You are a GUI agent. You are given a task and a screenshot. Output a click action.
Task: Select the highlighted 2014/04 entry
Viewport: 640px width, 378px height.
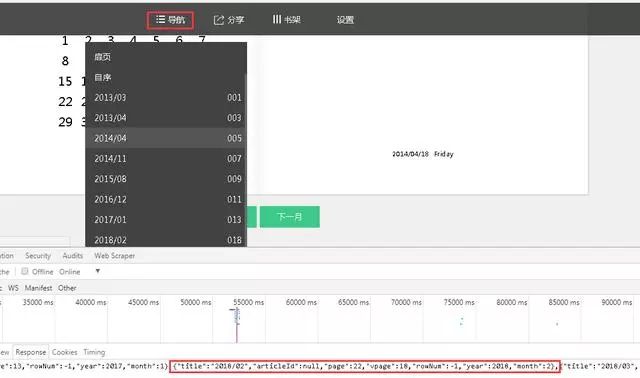click(165, 138)
